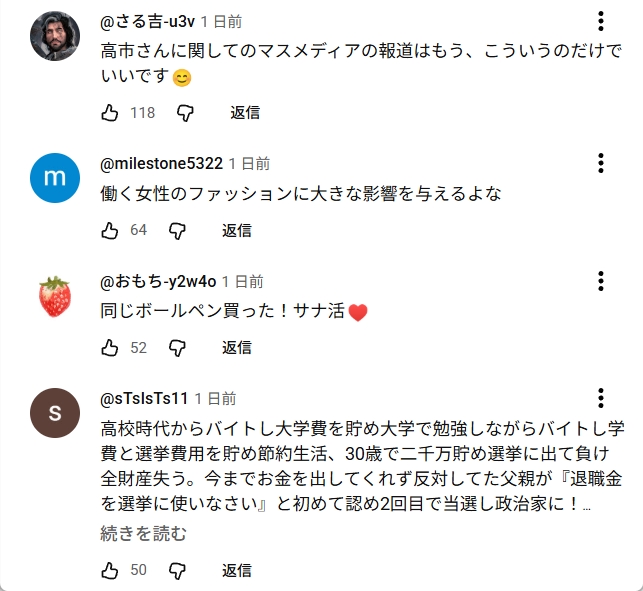Open more actions for @おもち-y2w4o comment
Viewport: 643px width, 591px height.
pos(600,281)
